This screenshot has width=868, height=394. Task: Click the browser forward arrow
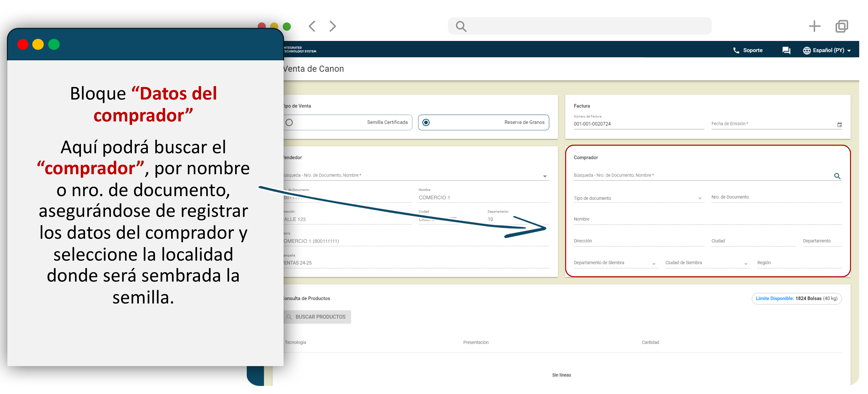[332, 26]
